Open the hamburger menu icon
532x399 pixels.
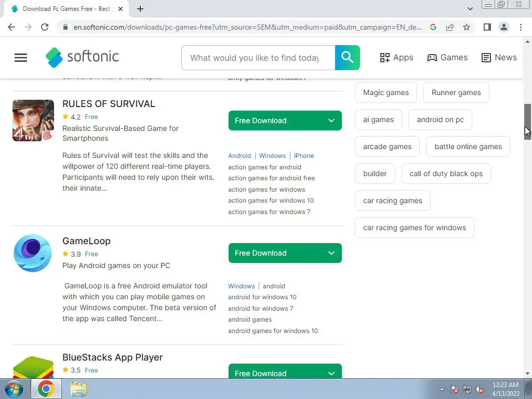coord(21,57)
